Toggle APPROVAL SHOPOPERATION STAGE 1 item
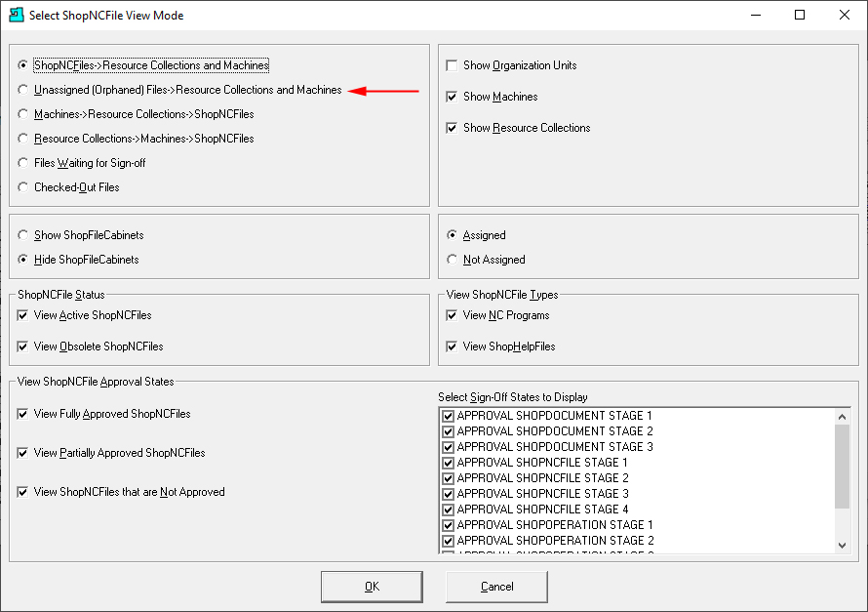868x612 pixels. tap(449, 525)
